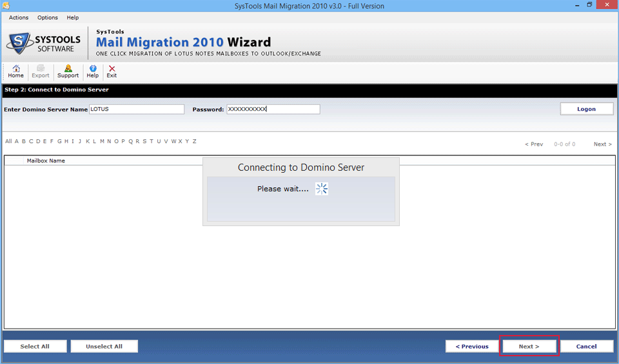Close the Mail Migration window

pyautogui.click(x=607, y=5)
